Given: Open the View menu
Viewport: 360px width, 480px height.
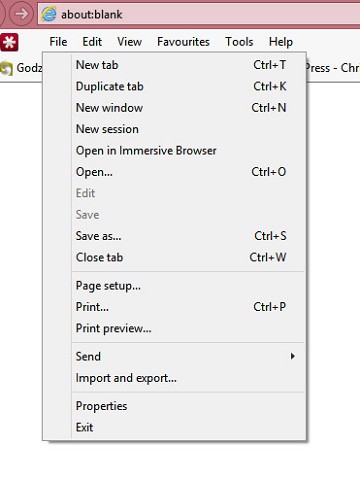Looking at the screenshot, I should (129, 42).
